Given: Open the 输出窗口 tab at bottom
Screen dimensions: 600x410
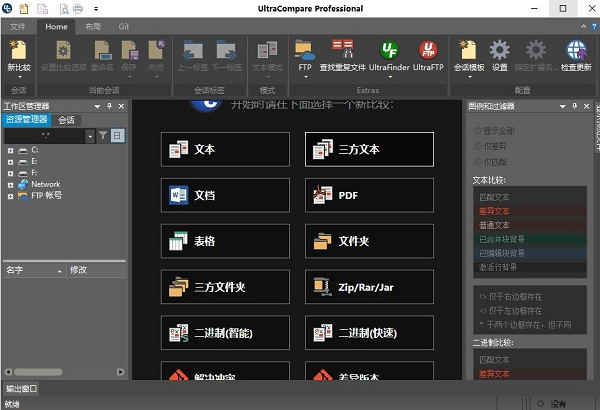Looking at the screenshot, I should [x=21, y=389].
